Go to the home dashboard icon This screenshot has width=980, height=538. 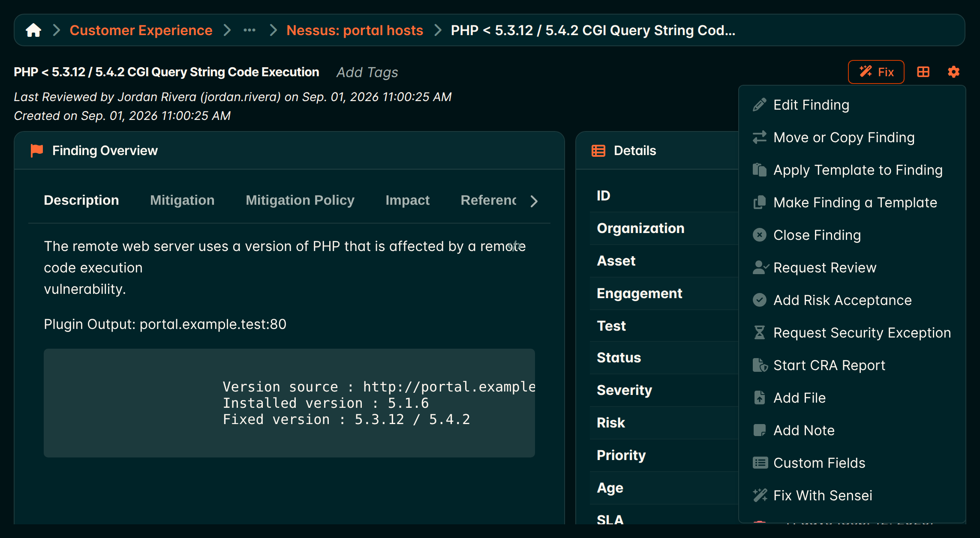coord(33,30)
